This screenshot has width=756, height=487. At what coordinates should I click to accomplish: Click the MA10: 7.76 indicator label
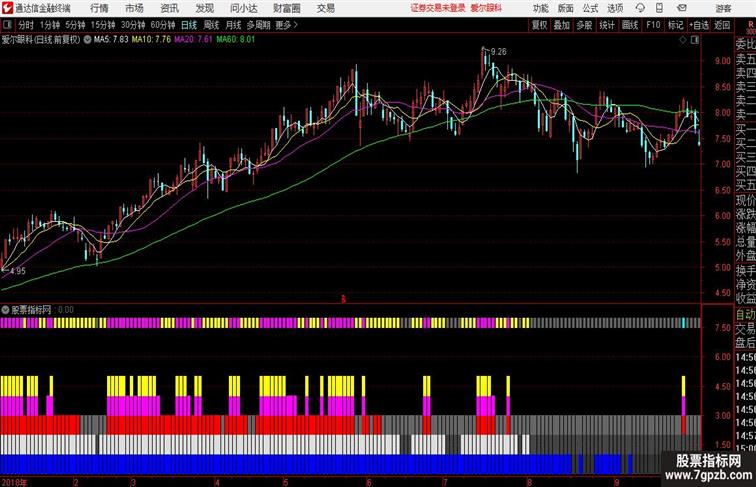(151, 40)
